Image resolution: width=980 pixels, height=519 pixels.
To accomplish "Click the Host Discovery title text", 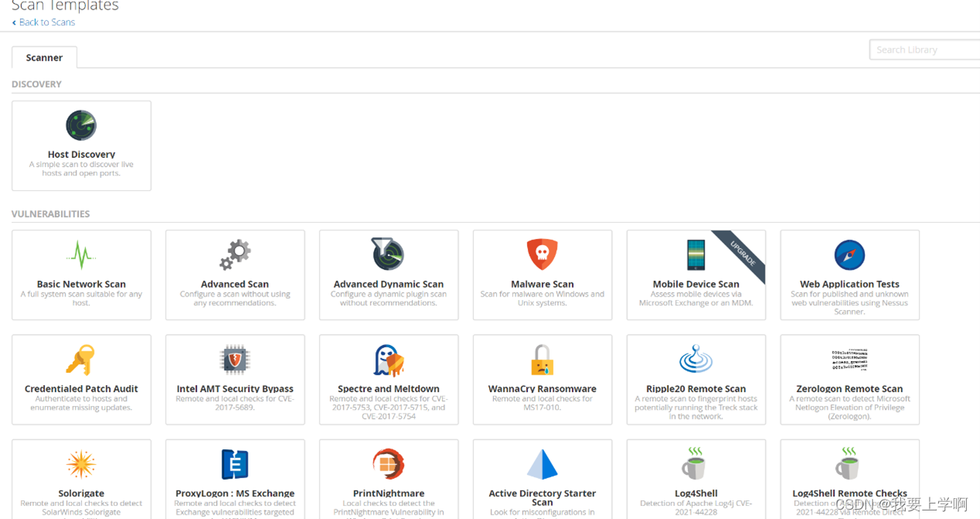I will (81, 155).
